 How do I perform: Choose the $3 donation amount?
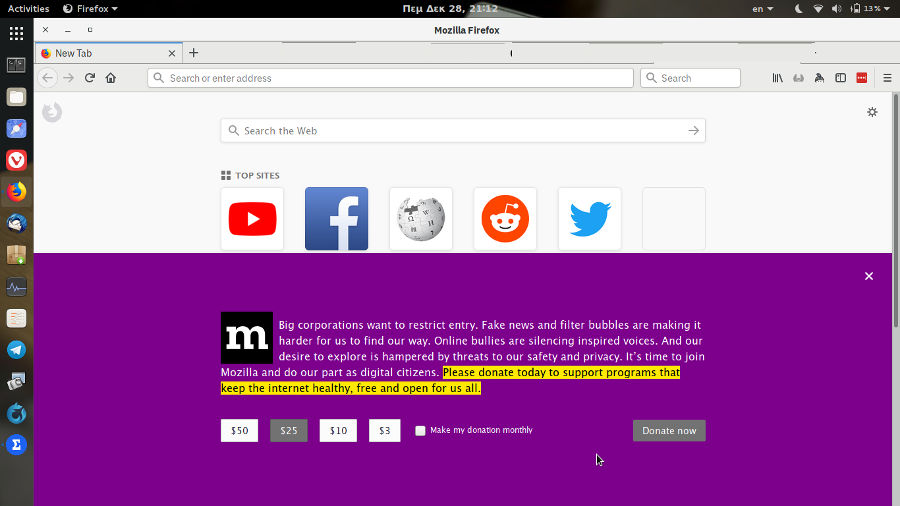[x=385, y=430]
